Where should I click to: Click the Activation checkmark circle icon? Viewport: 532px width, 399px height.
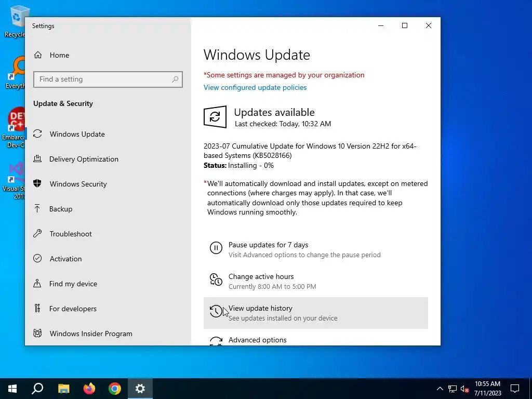tap(37, 259)
